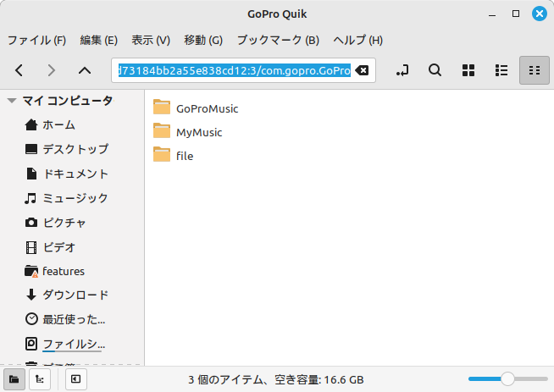Open the 表示 (V) menu

151,40
